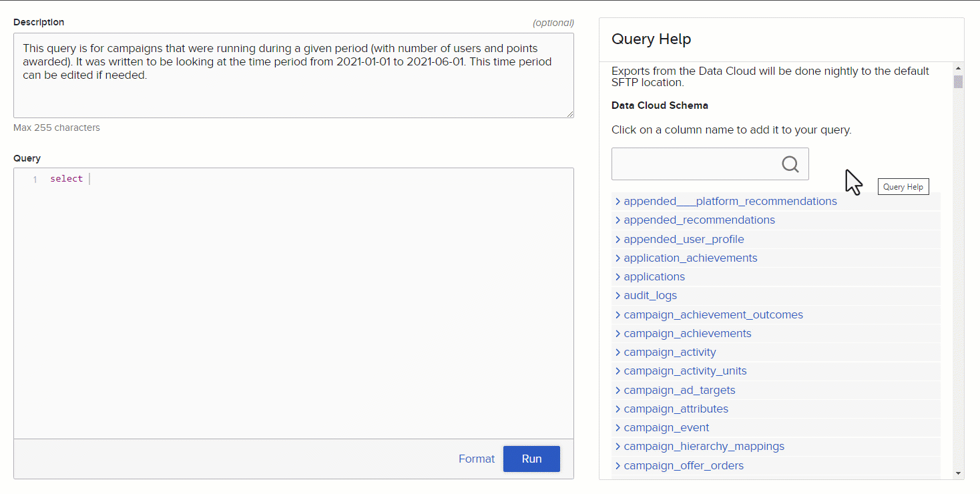This screenshot has width=980, height=494.
Task: Click inside the Description text box
Action: click(x=294, y=75)
